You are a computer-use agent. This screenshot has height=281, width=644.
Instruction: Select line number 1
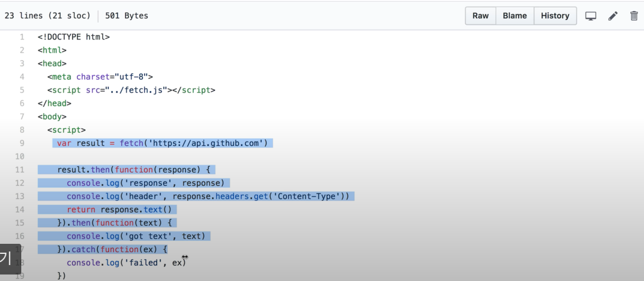pos(22,37)
